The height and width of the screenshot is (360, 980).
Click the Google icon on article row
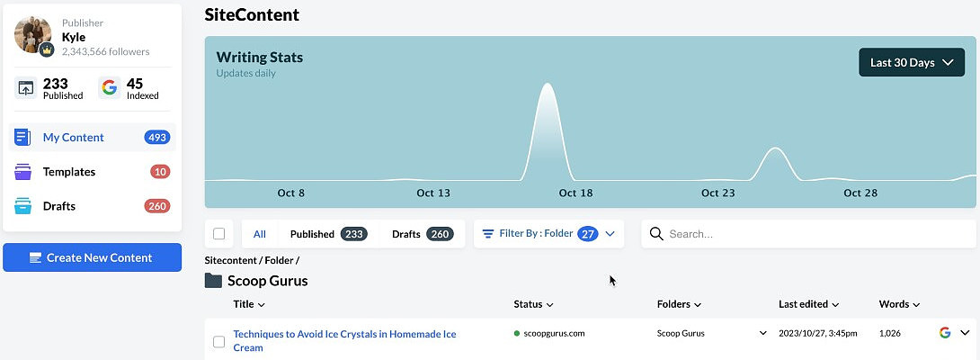945,333
